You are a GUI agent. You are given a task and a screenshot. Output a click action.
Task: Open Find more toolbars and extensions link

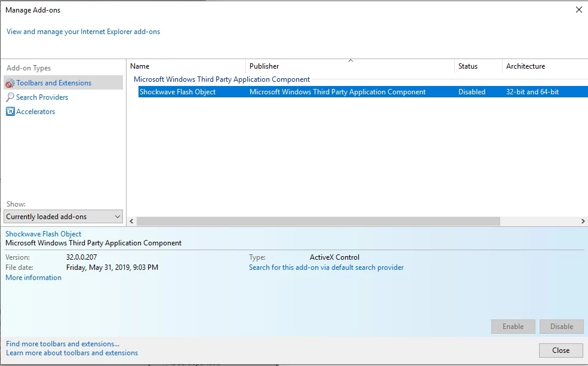coord(63,344)
